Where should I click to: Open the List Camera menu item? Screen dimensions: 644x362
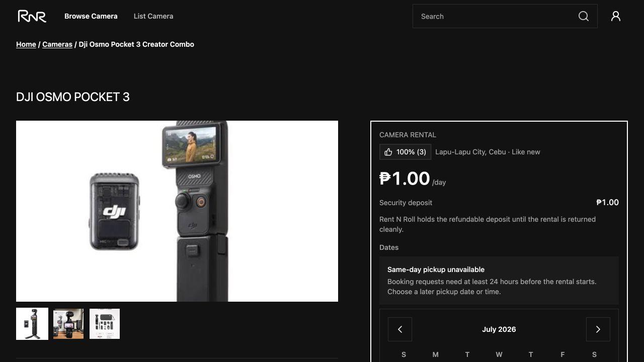point(153,16)
